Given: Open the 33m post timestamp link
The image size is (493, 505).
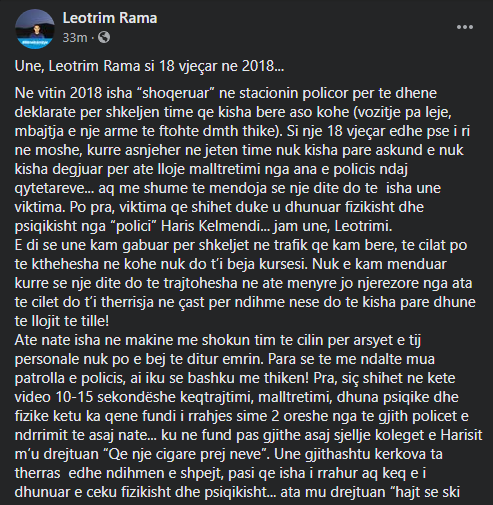Looking at the screenshot, I should [x=75, y=38].
